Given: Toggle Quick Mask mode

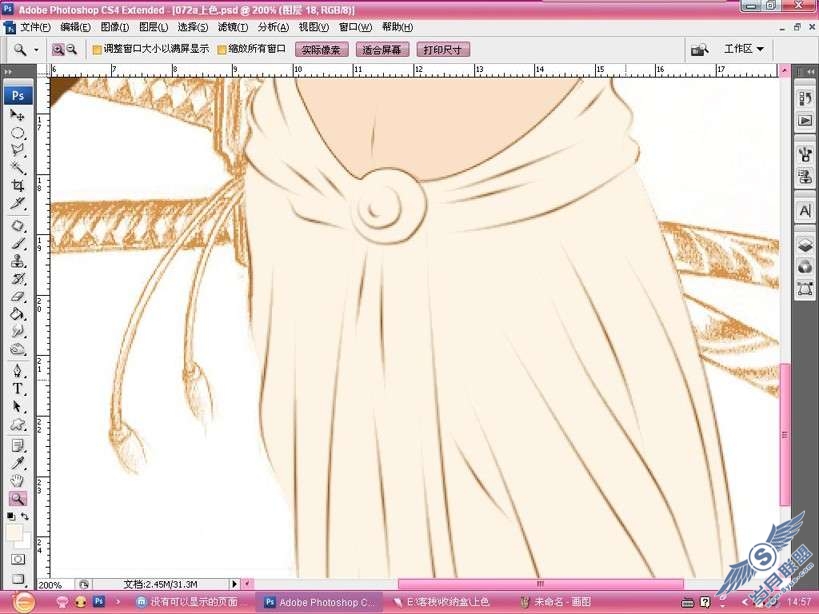Looking at the screenshot, I should (17, 559).
